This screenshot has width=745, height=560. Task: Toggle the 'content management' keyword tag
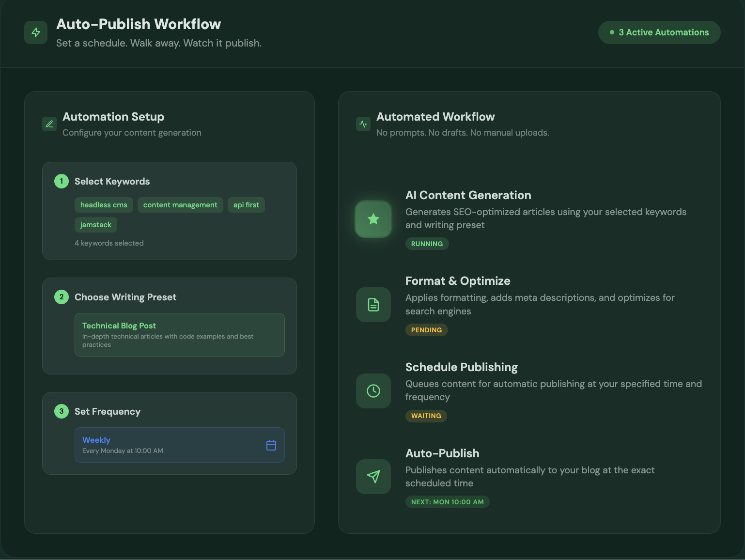tap(180, 205)
